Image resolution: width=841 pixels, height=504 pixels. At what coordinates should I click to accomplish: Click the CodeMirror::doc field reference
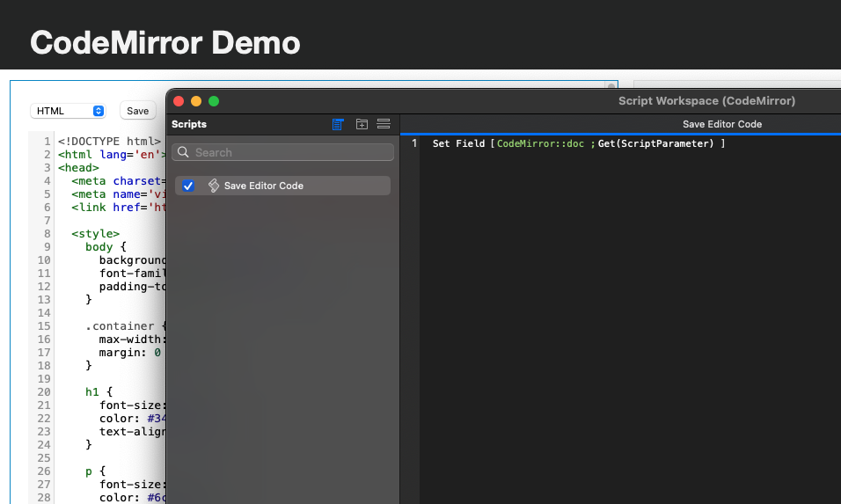(540, 143)
